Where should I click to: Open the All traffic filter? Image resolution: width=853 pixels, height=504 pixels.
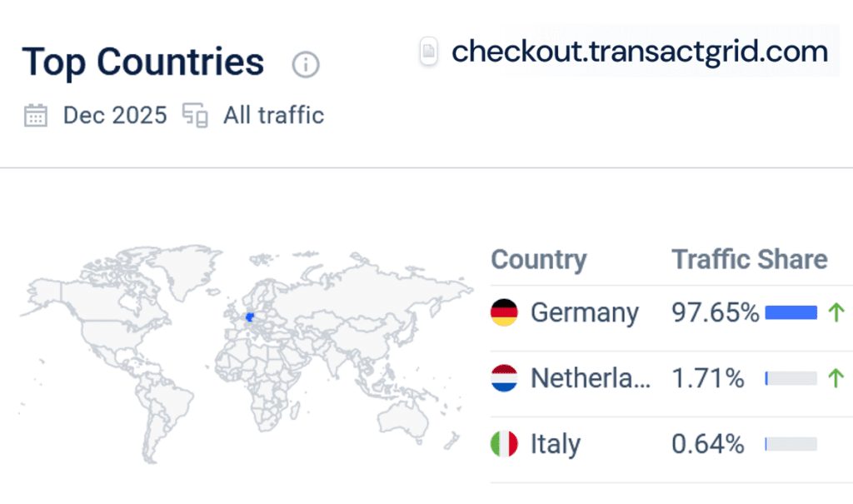coord(273,115)
